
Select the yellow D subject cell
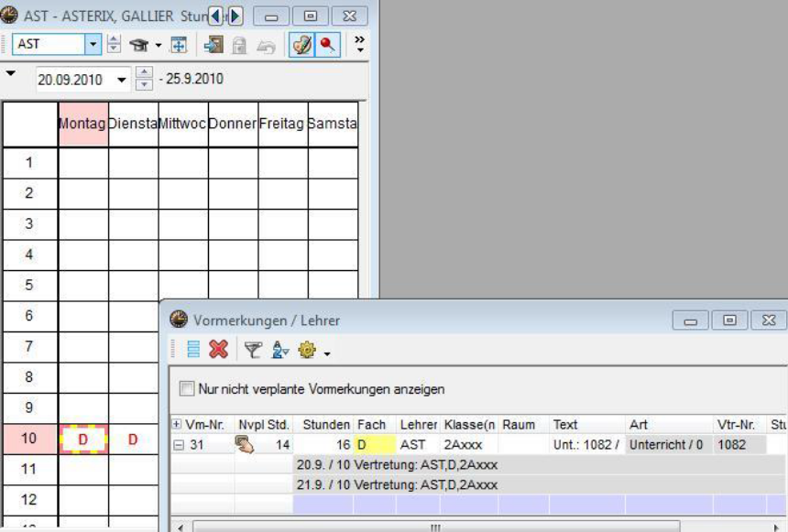(374, 445)
